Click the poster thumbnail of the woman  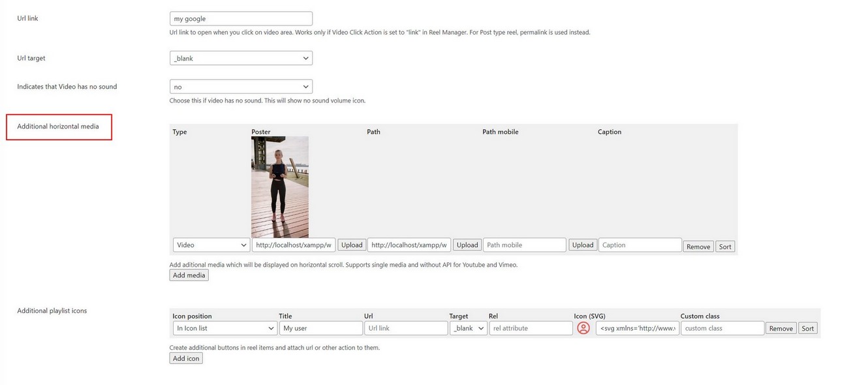point(280,187)
